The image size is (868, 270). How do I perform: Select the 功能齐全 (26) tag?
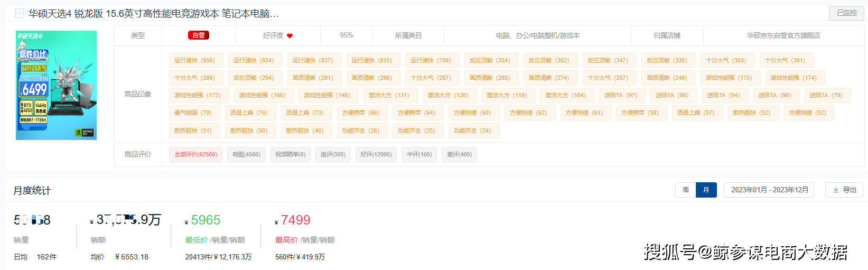[361, 131]
